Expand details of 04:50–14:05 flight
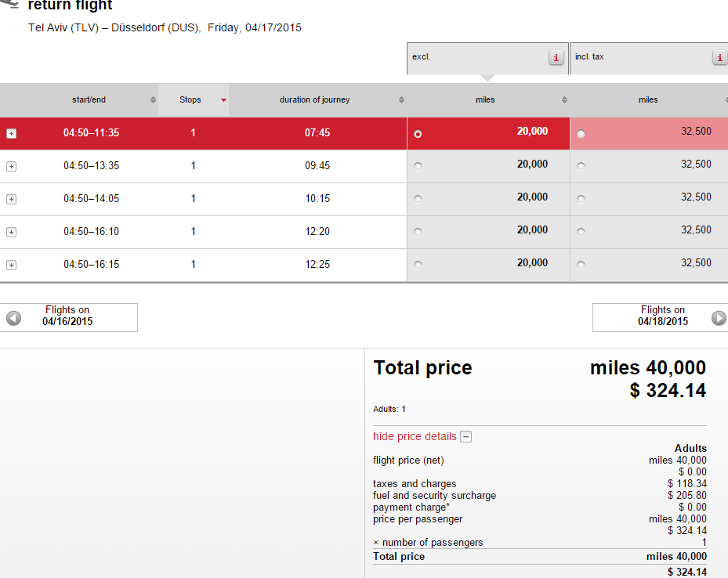Image resolution: width=728 pixels, height=578 pixels. (11, 200)
